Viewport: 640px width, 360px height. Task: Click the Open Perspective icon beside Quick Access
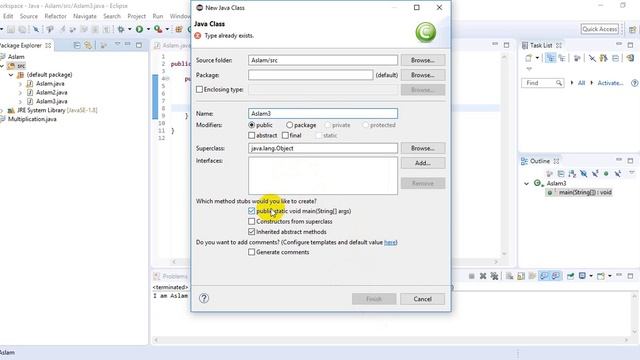(632, 29)
